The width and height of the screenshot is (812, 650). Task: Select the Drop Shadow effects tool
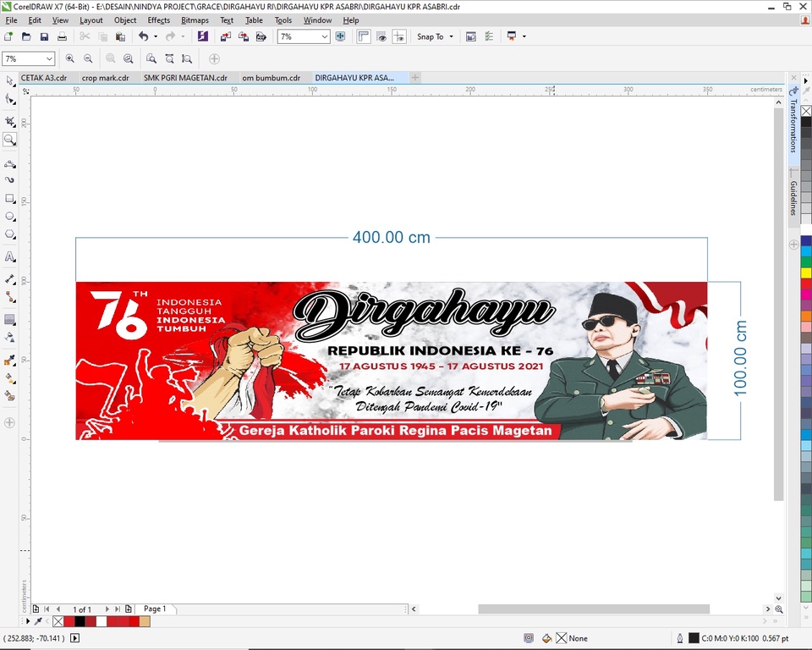point(9,320)
